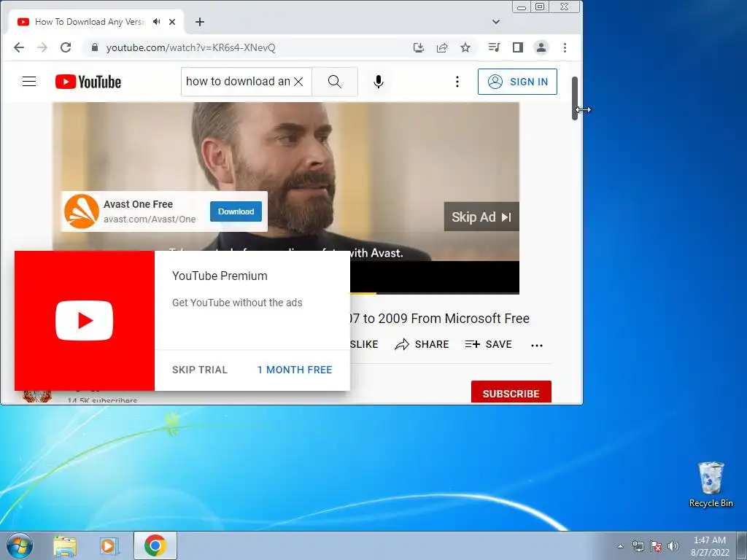Show hidden system tray icons

(x=620, y=546)
